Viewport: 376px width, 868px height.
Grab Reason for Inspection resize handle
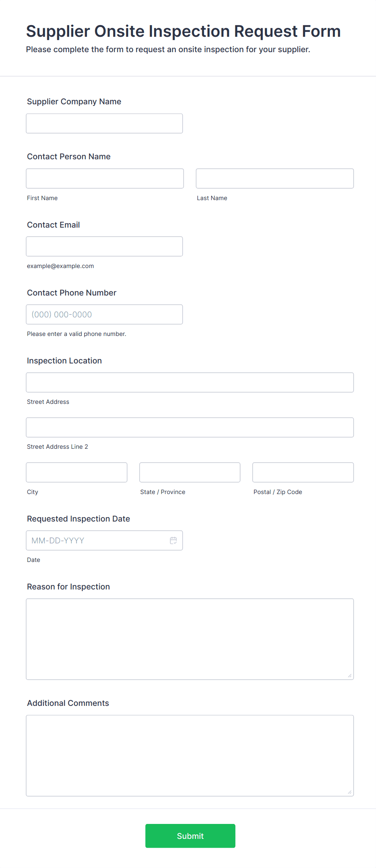(350, 676)
